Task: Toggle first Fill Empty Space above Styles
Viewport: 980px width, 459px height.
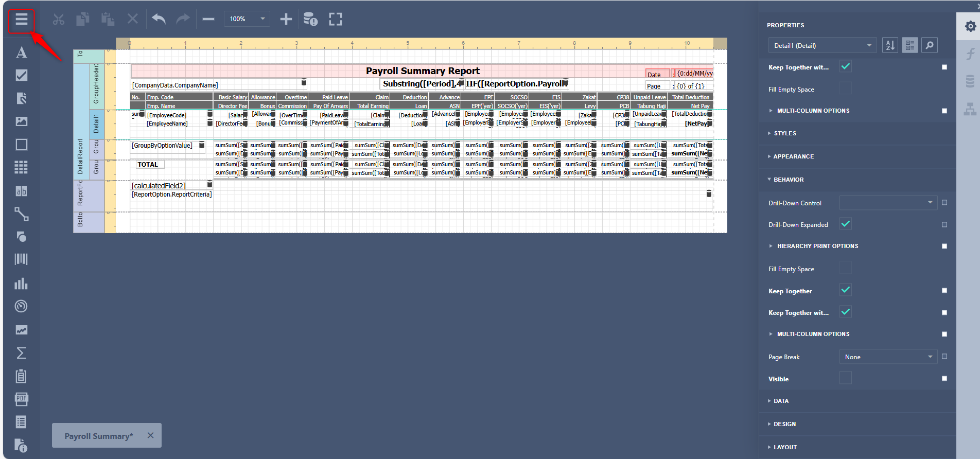Action: point(845,89)
